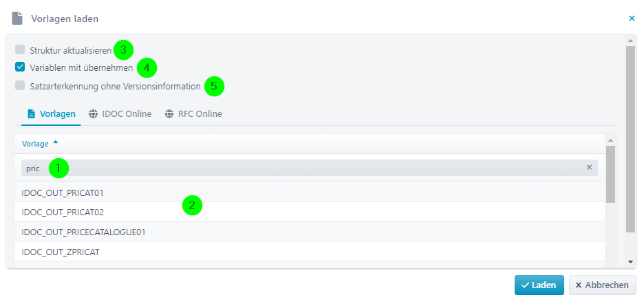Close the Vorlagen laden dialog
This screenshot has width=644, height=306.
[632, 18]
